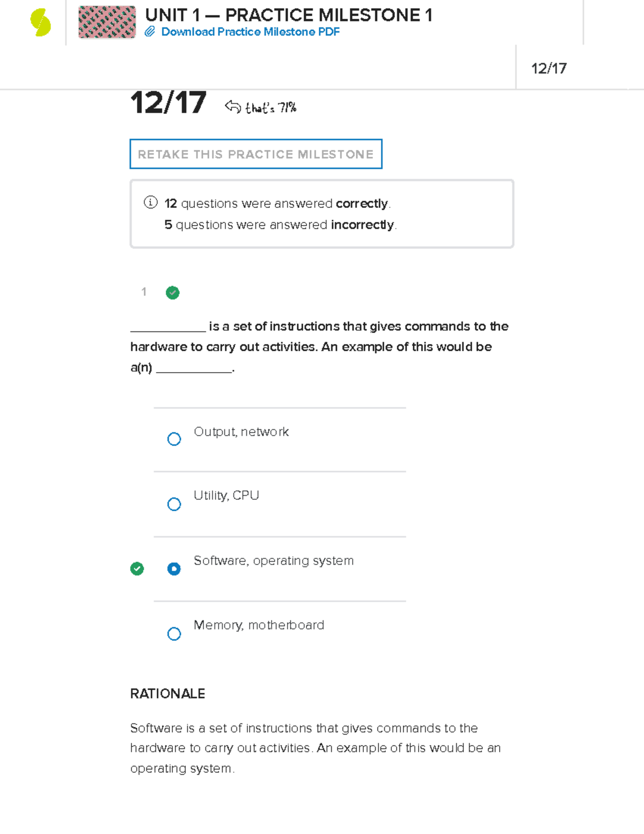Image resolution: width=644 pixels, height=834 pixels.
Task: Select the "Output, network" radio button
Action: [x=174, y=439]
